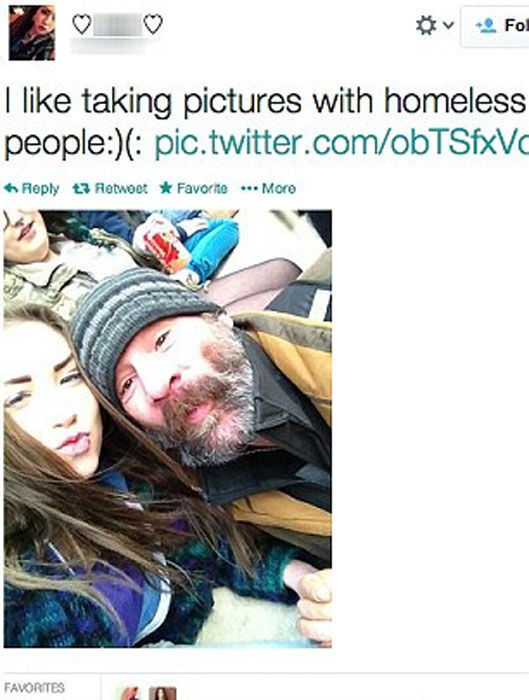This screenshot has height=700, width=529.
Task: Click the add-person icon on Follow button
Action: (486, 25)
